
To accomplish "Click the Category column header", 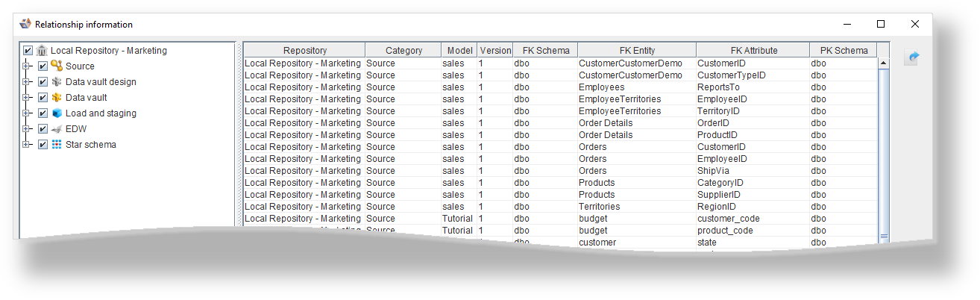I will (x=403, y=50).
